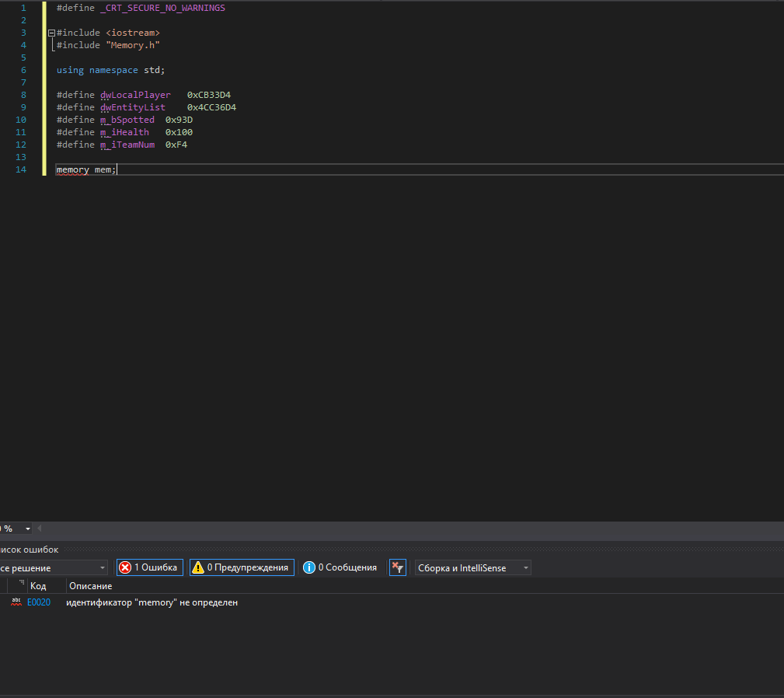Viewport: 784px width, 698px height.
Task: Toggle the 0 Предупреждения warnings filter
Action: coord(242,567)
